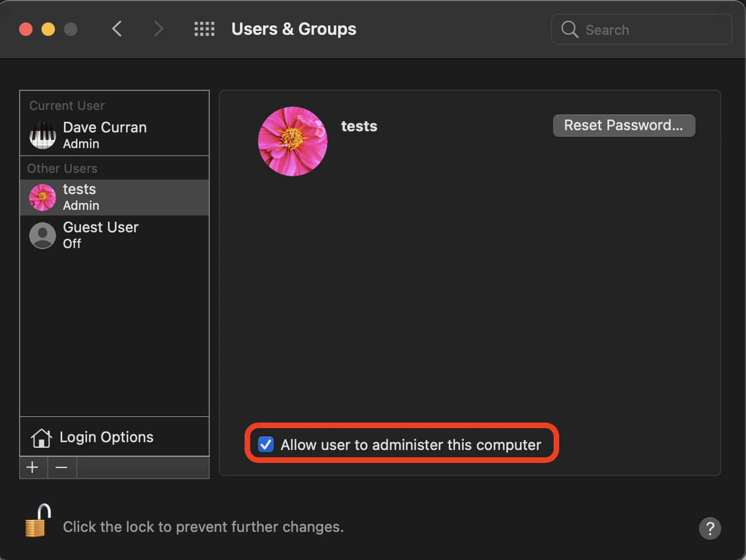Click the Guest User silhouette avatar
This screenshot has height=560, width=746.
point(43,235)
